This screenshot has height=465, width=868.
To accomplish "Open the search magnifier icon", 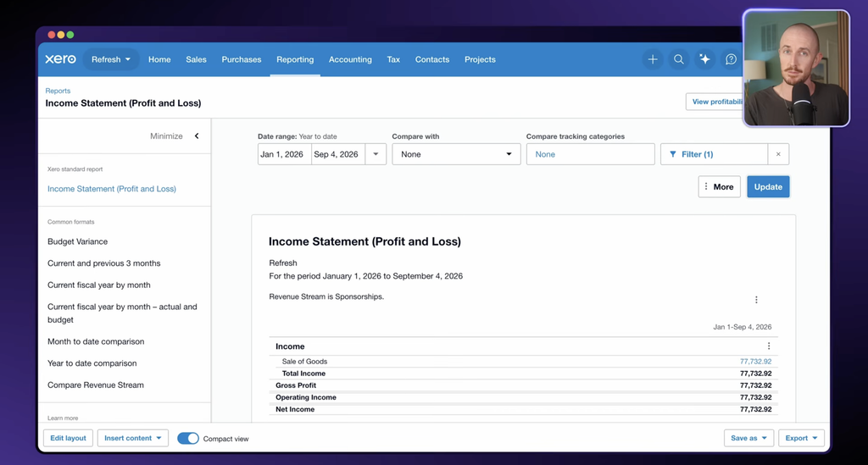I will tap(679, 59).
